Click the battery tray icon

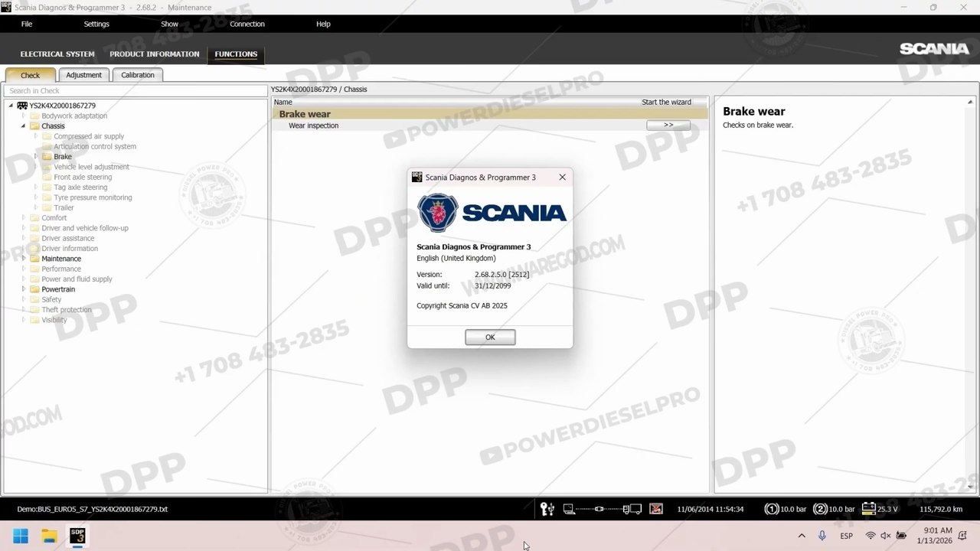click(901, 536)
